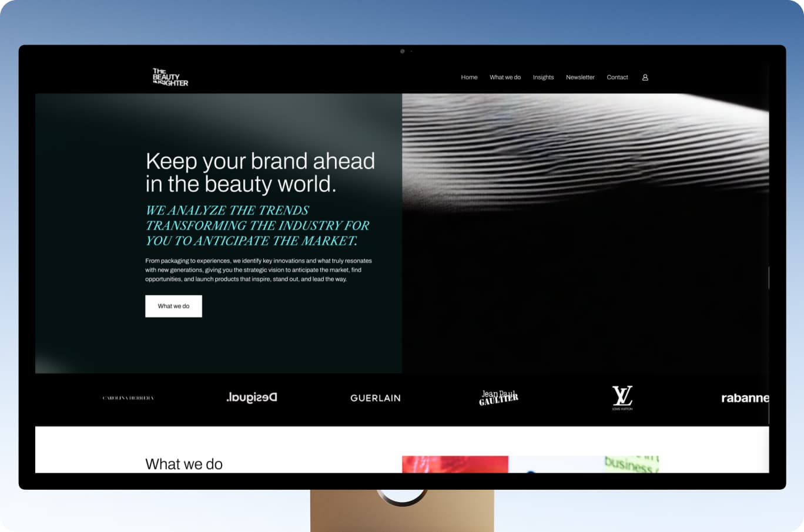Click the green 'business' thumbnail
The image size is (804, 532).
[x=631, y=464]
